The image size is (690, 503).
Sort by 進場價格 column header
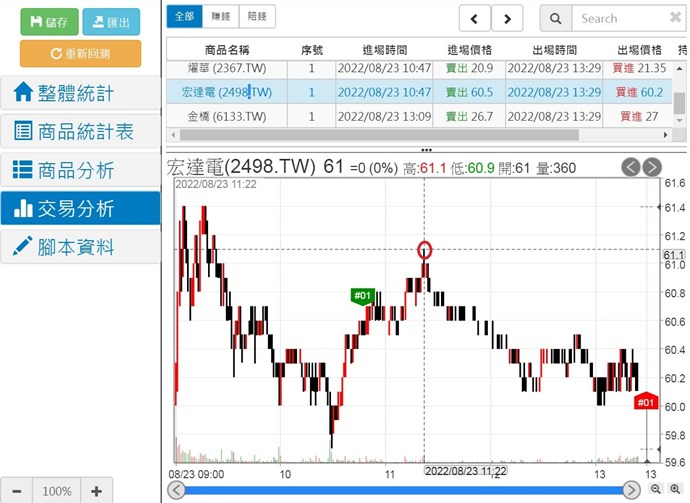[470, 50]
